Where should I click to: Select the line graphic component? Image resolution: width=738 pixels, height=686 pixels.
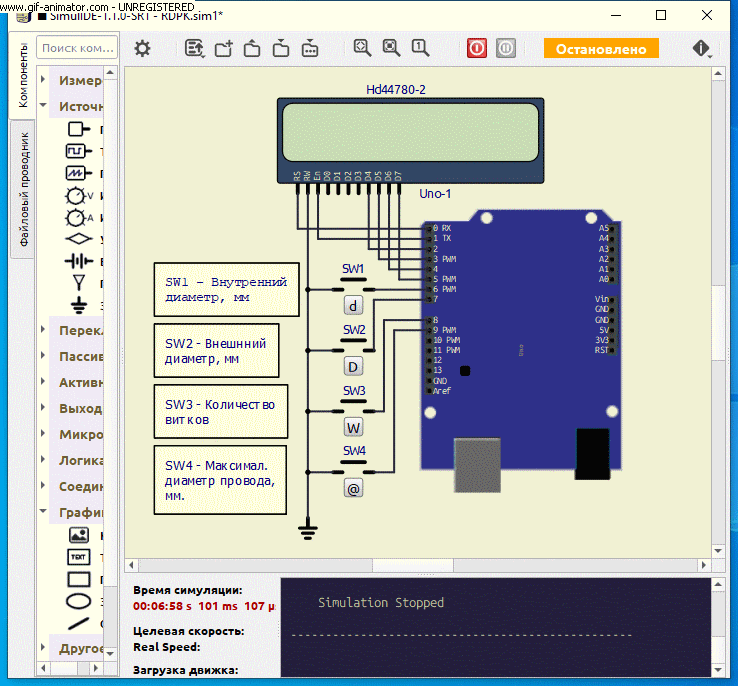pos(79,623)
